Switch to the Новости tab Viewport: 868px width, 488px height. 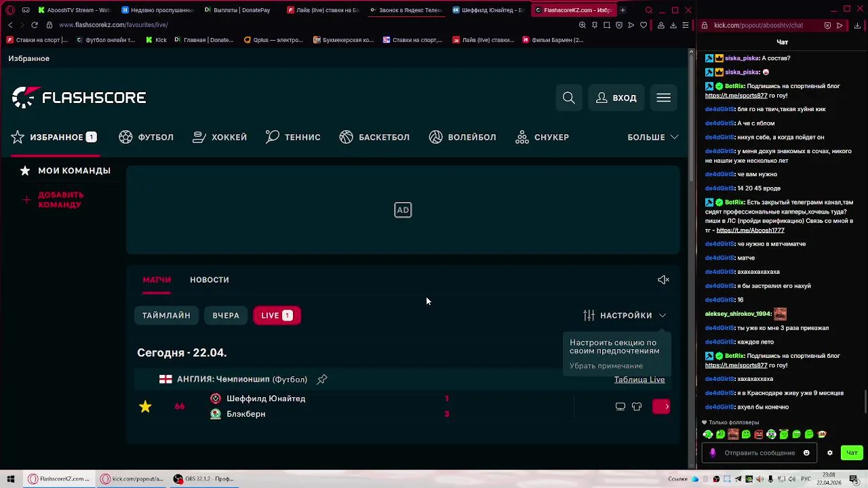click(210, 280)
